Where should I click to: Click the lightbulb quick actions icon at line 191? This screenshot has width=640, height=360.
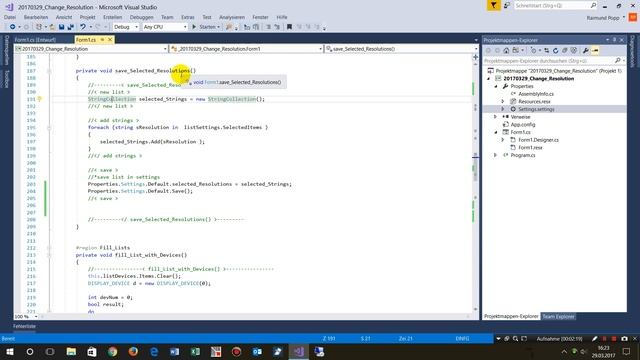tap(40, 99)
